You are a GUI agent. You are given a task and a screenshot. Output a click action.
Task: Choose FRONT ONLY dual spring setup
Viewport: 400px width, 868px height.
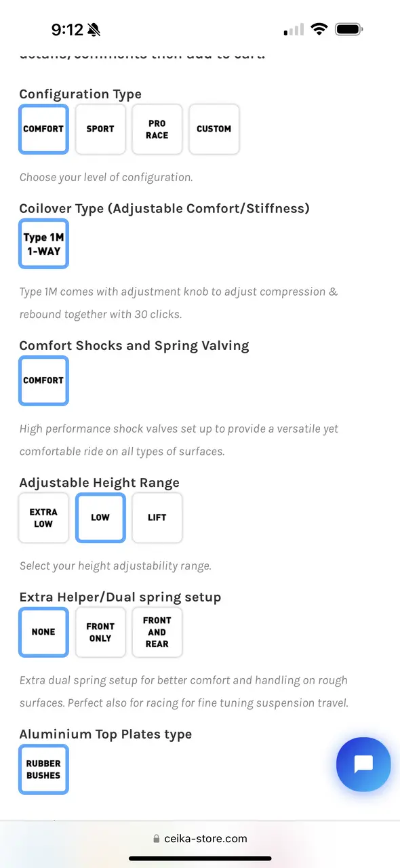click(100, 632)
